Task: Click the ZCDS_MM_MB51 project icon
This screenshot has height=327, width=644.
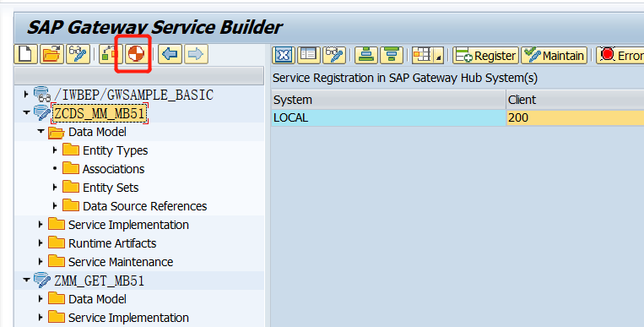Action: click(x=42, y=112)
